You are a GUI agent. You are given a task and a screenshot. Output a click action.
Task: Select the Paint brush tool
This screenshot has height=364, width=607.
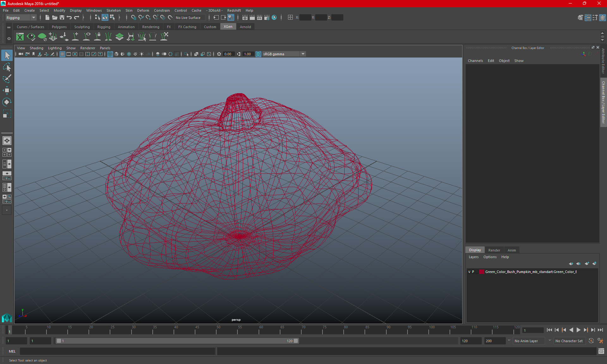(x=7, y=78)
